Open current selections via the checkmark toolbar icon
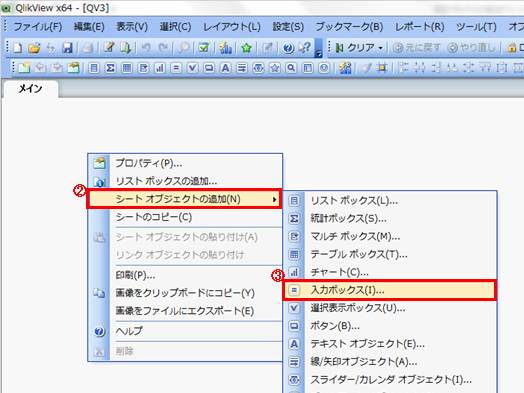This screenshot has height=393, width=524. pos(204,48)
